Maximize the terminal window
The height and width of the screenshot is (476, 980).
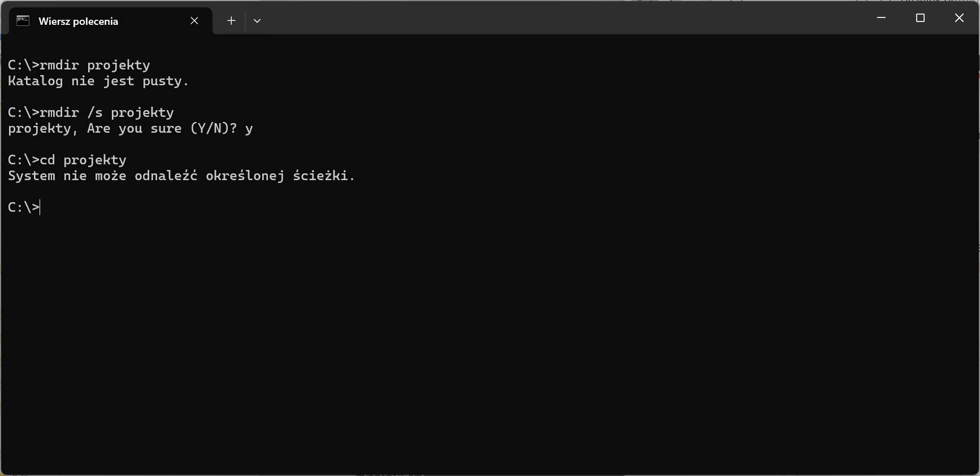click(920, 18)
